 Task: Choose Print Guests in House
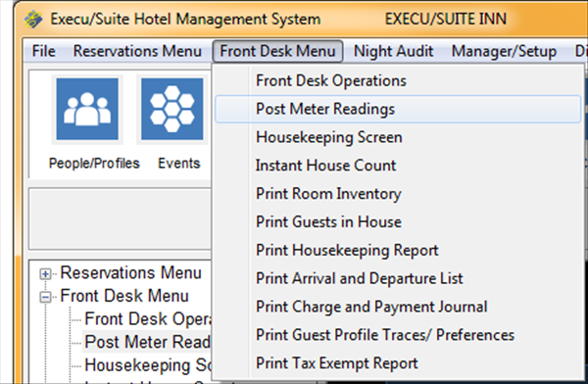(x=398, y=222)
